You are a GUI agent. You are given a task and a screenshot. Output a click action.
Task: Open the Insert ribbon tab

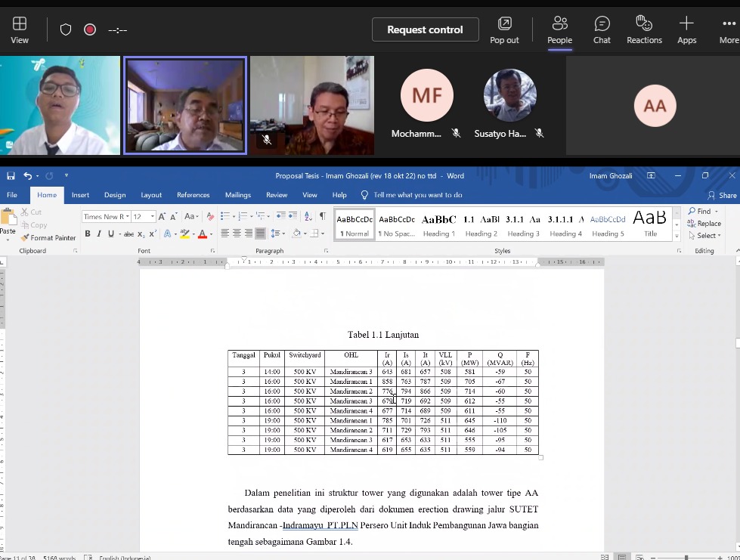[x=80, y=195]
